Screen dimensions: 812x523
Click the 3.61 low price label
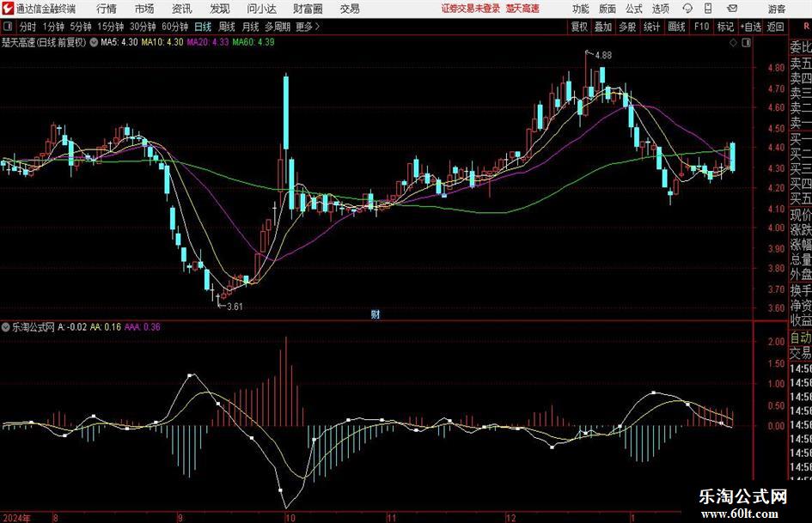[x=235, y=307]
